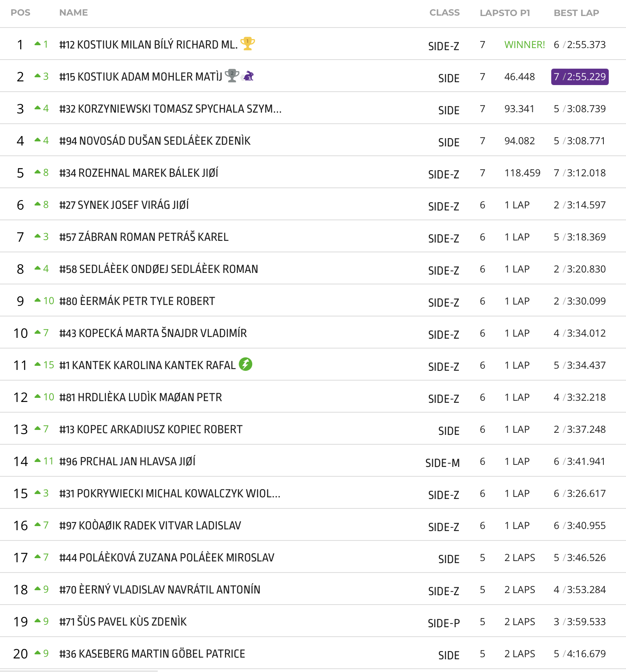Click best lap 4 /3:34.012
Image resolution: width=626 pixels, height=672 pixels.
point(580,333)
